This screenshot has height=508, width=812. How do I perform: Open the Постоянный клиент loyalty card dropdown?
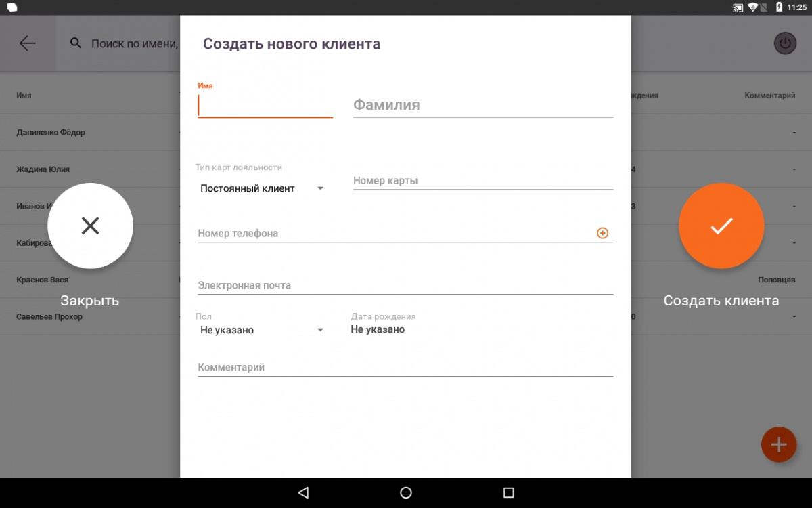[x=262, y=188]
